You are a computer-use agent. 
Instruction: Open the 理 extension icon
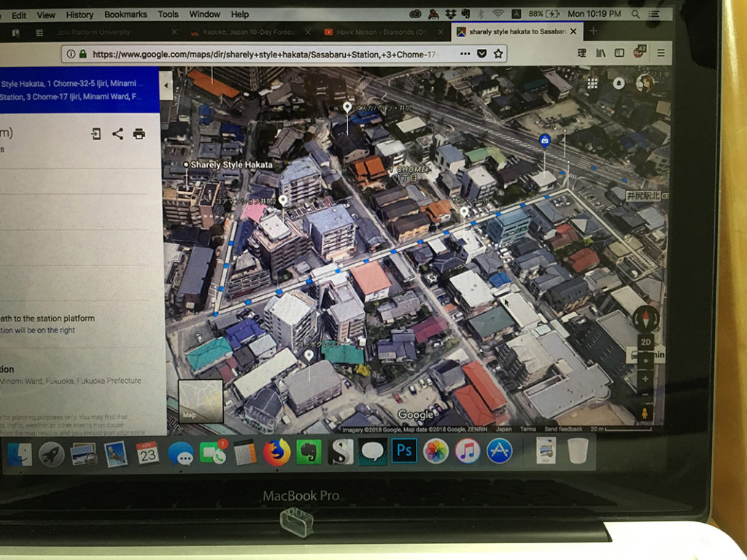click(x=581, y=52)
